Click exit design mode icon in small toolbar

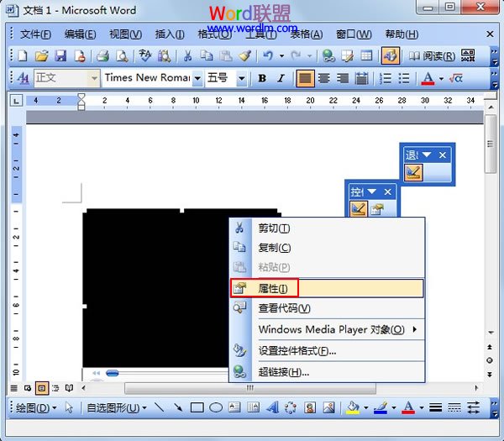pos(413,172)
